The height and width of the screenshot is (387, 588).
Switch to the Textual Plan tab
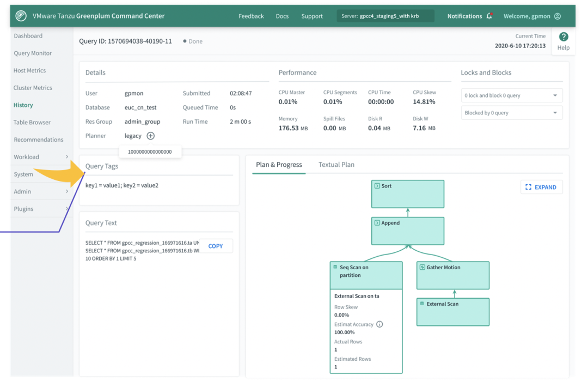[336, 165]
